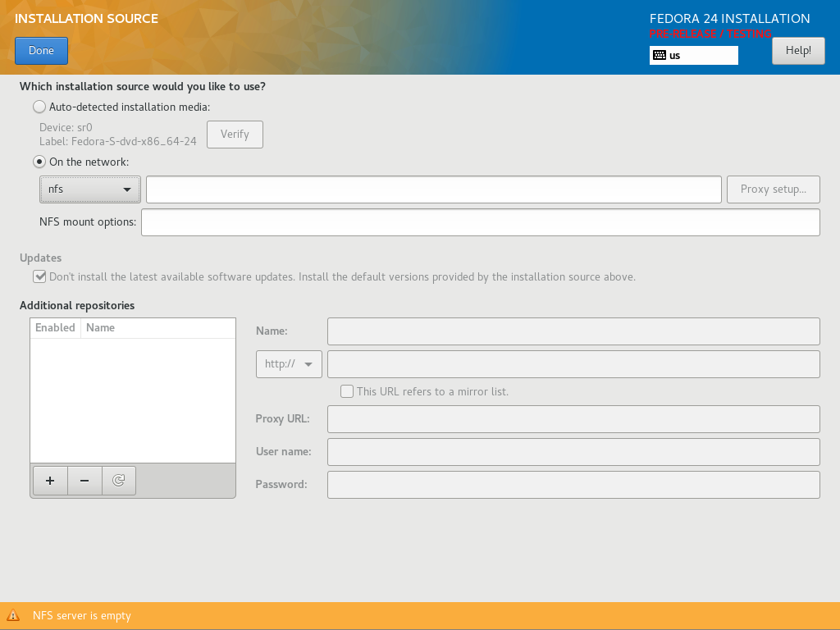Screen dimensions: 840x630
Task: Open Proxy setup... dialog
Action: click(x=773, y=189)
